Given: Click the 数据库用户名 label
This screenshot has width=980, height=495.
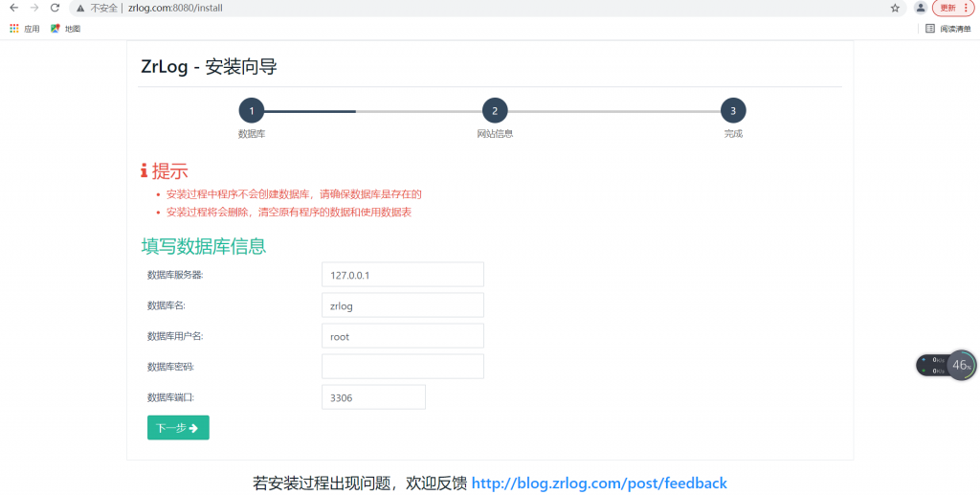Looking at the screenshot, I should (x=175, y=336).
